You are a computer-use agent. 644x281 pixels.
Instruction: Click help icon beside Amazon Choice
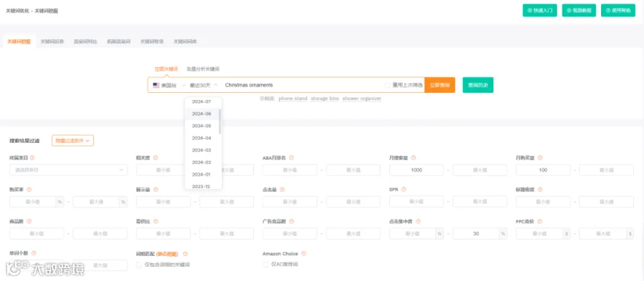tap(303, 254)
